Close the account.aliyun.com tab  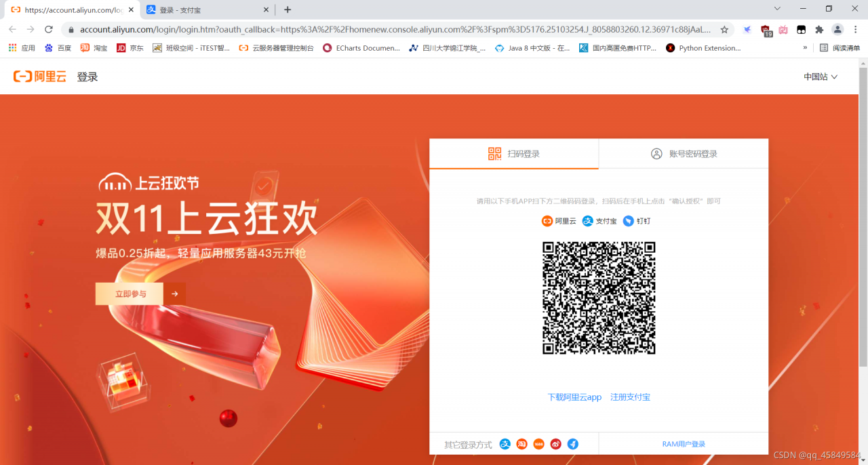click(x=130, y=9)
